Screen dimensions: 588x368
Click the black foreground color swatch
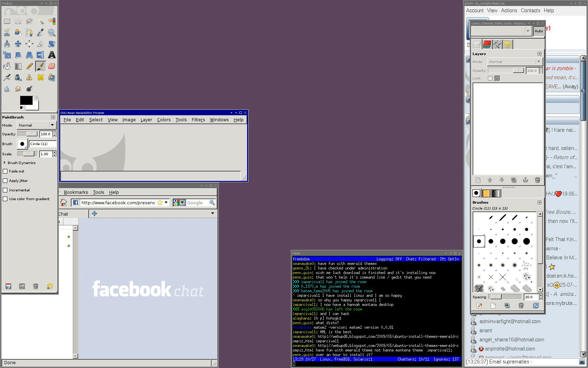tap(26, 100)
